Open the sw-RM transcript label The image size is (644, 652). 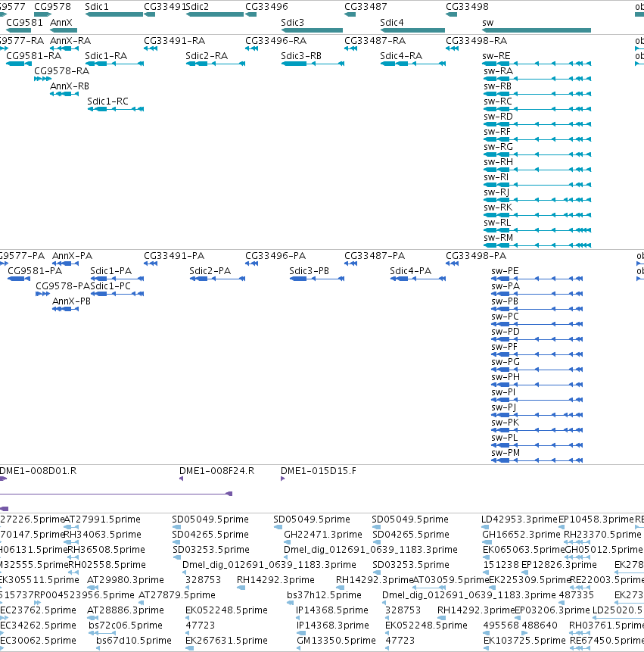[x=498, y=238]
